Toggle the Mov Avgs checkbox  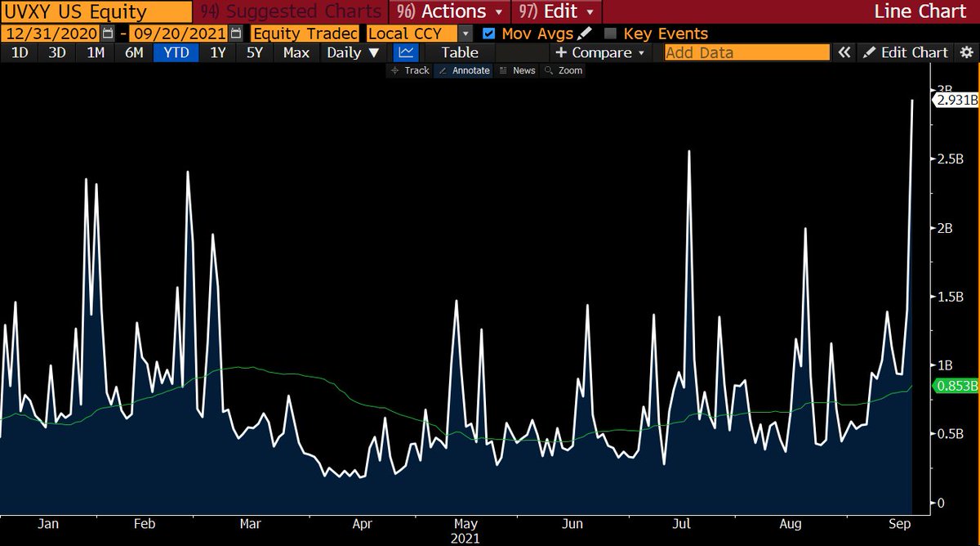tap(488, 34)
